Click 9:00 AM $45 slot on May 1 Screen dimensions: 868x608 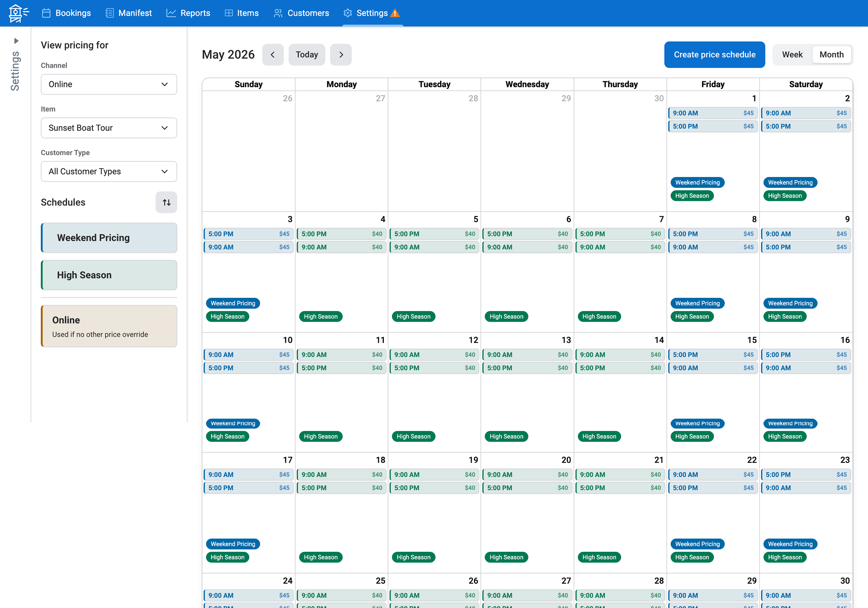[713, 113]
